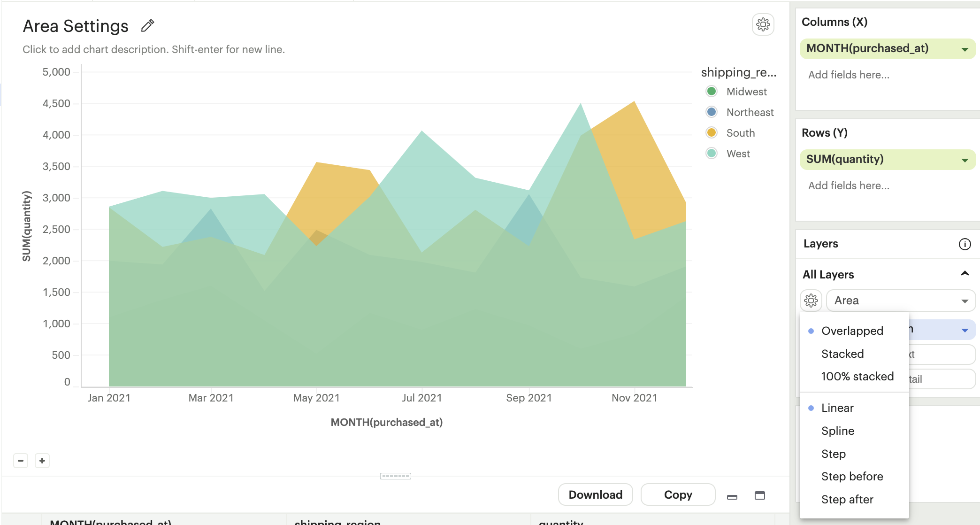980x525 pixels.
Task: Choose the Spline interpolation option
Action: [837, 431]
